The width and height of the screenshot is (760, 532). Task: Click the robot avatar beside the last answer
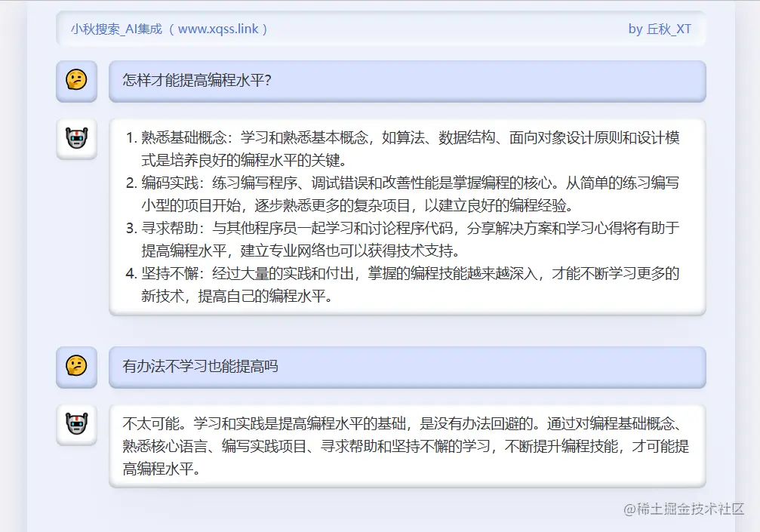click(x=76, y=425)
